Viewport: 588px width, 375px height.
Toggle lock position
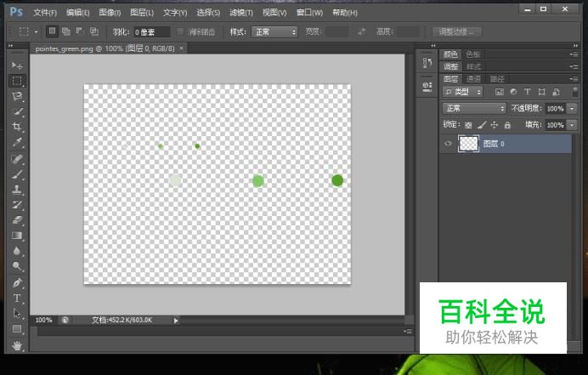click(495, 125)
